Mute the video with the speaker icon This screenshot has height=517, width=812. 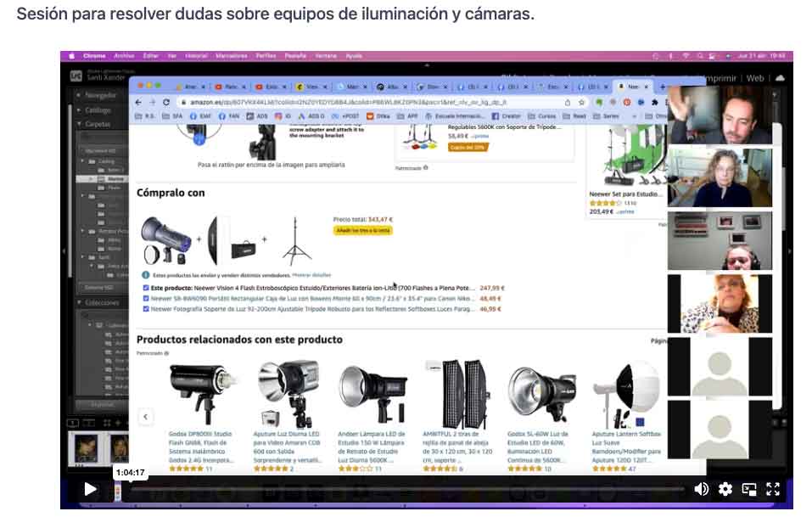(701, 488)
